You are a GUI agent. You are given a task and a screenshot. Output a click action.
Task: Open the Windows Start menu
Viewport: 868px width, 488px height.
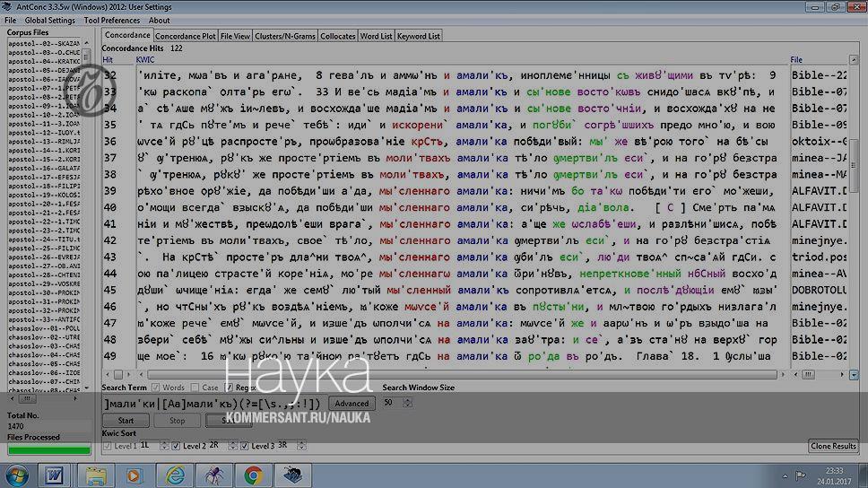(17, 474)
